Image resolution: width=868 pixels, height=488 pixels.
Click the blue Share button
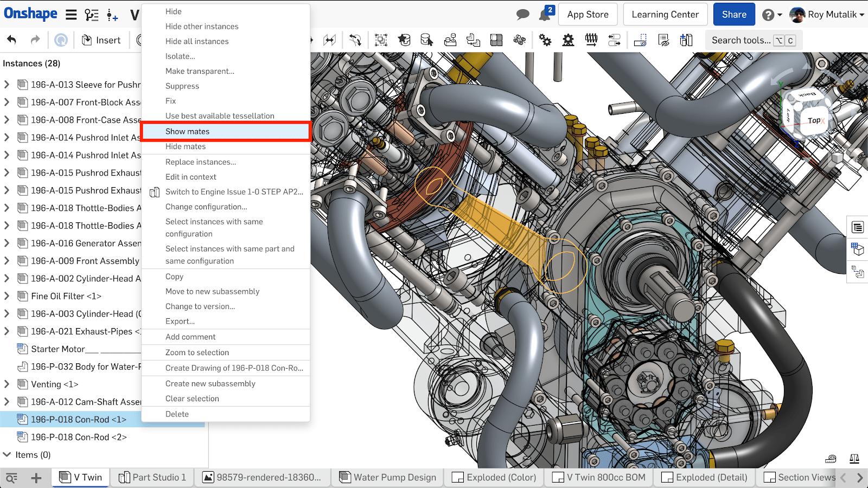click(x=733, y=15)
